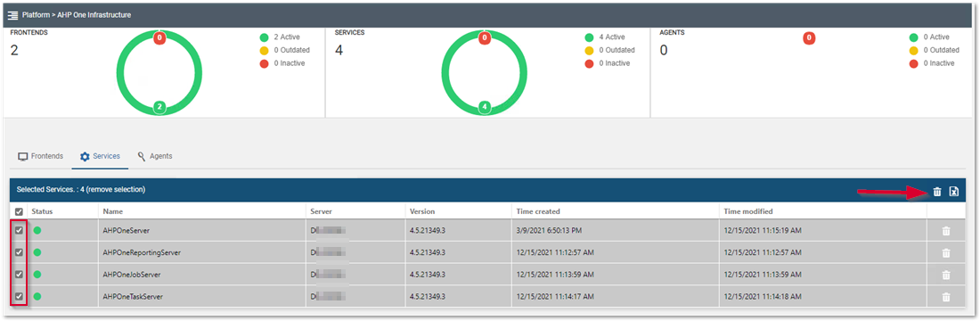Switch to the Frontends tab
Image resolution: width=980 pixels, height=321 pixels.
click(x=40, y=156)
